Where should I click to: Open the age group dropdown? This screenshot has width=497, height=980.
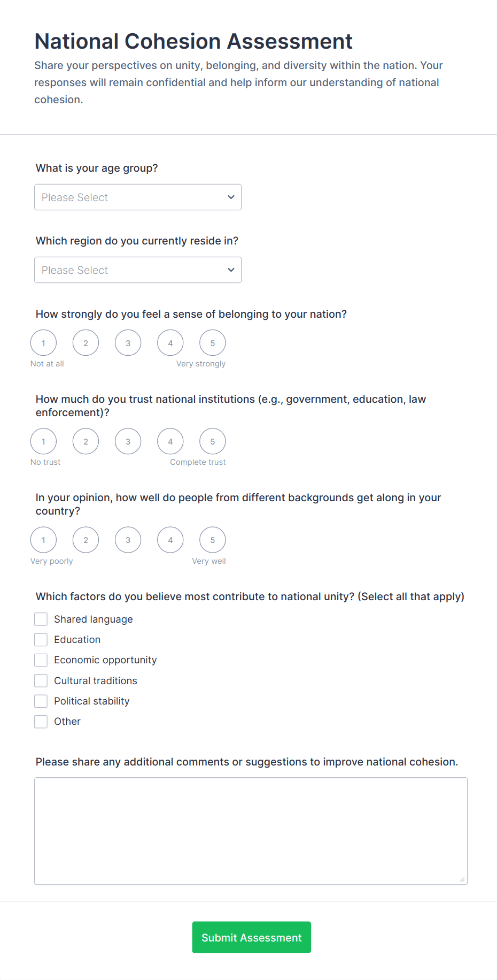[x=137, y=197]
